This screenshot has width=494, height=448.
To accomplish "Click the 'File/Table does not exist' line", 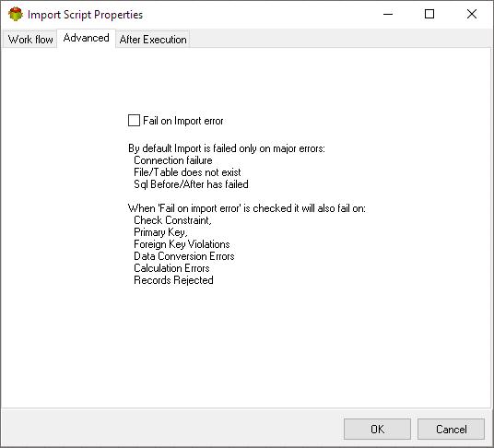I will [x=187, y=172].
